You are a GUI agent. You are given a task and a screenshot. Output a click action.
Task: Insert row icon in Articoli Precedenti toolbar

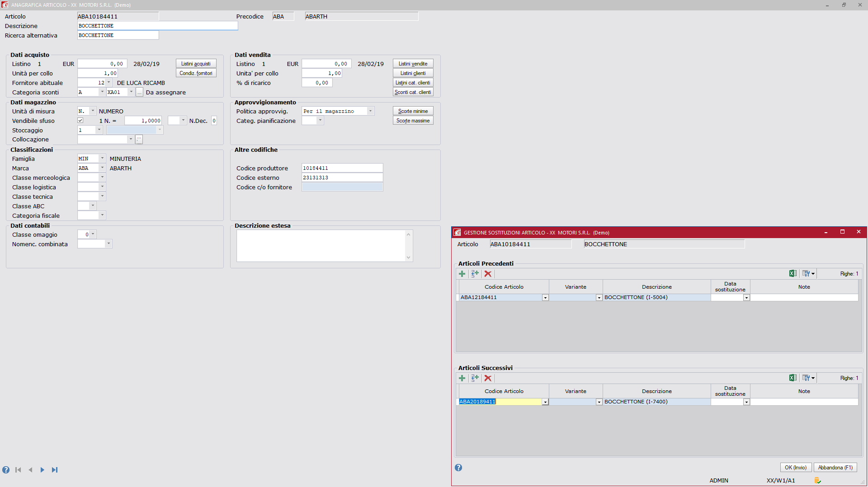click(475, 274)
